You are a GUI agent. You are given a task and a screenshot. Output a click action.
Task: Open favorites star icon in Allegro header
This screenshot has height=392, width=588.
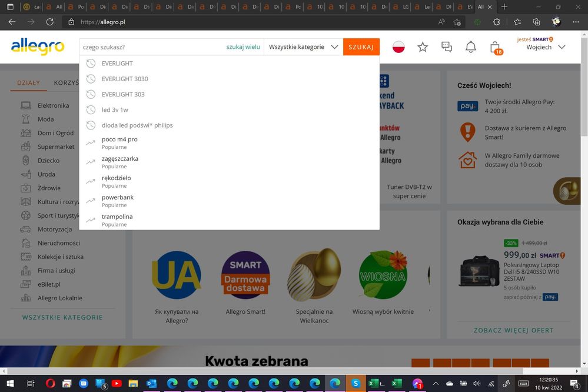coord(423,47)
